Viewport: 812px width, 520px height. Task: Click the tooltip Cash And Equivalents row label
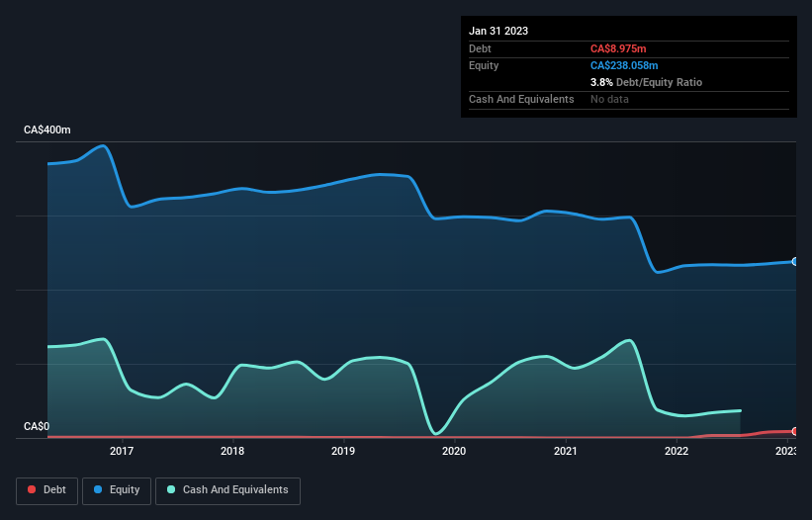pos(521,99)
